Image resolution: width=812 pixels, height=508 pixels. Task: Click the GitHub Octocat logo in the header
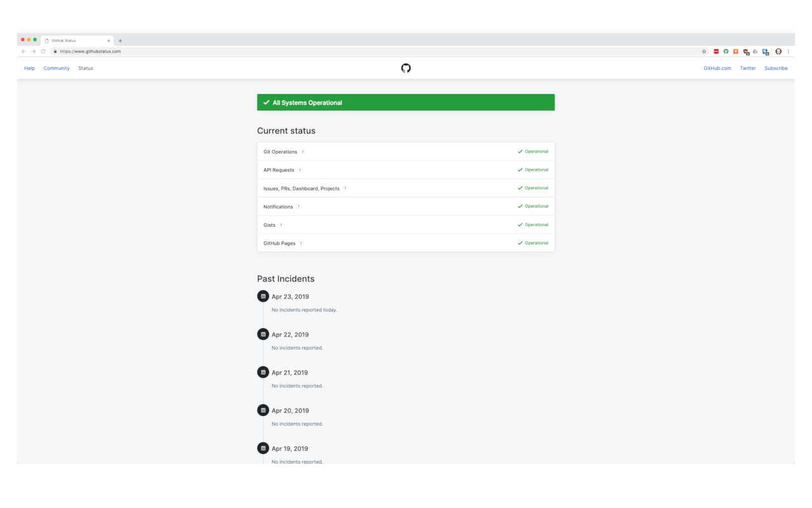coord(406,67)
